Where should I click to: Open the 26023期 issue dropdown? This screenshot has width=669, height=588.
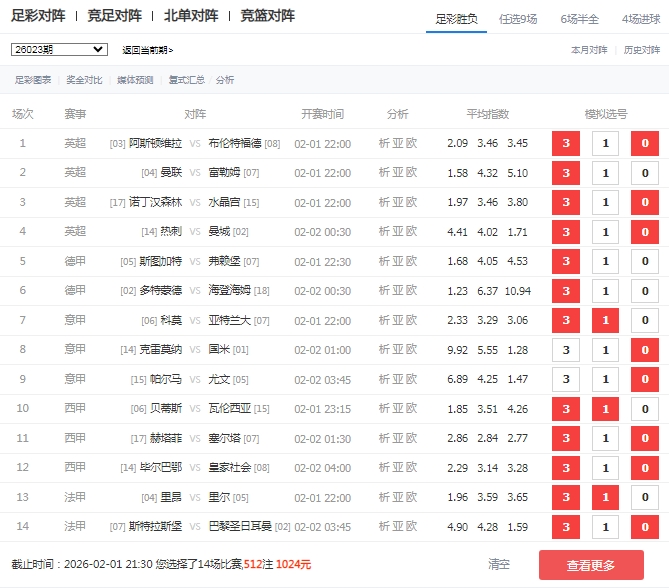point(59,49)
